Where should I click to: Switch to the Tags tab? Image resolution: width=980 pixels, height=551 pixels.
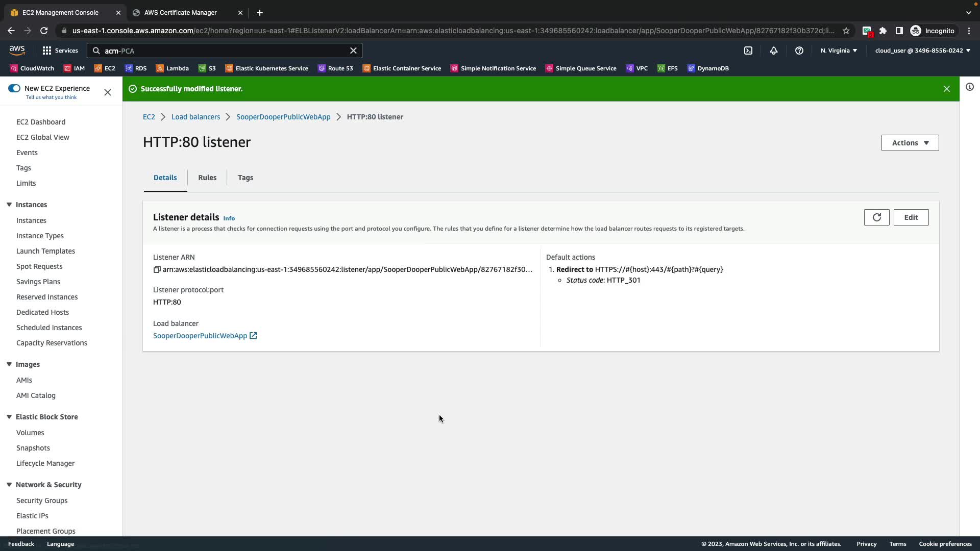click(246, 178)
